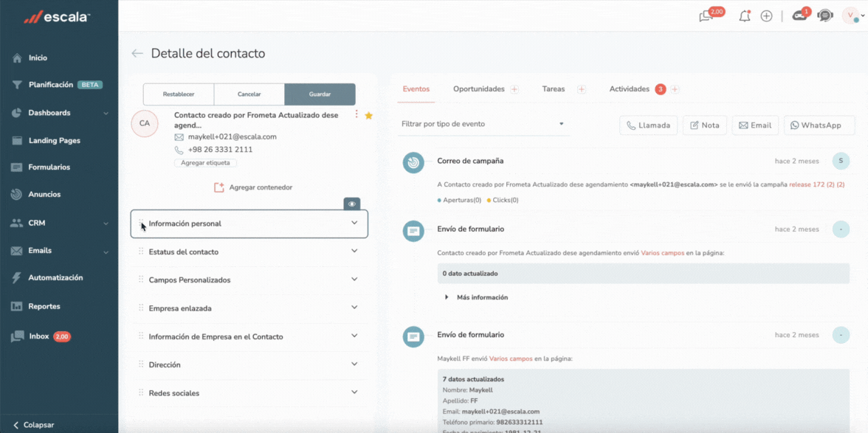Toggle the eye visibility button above sections

(352, 204)
